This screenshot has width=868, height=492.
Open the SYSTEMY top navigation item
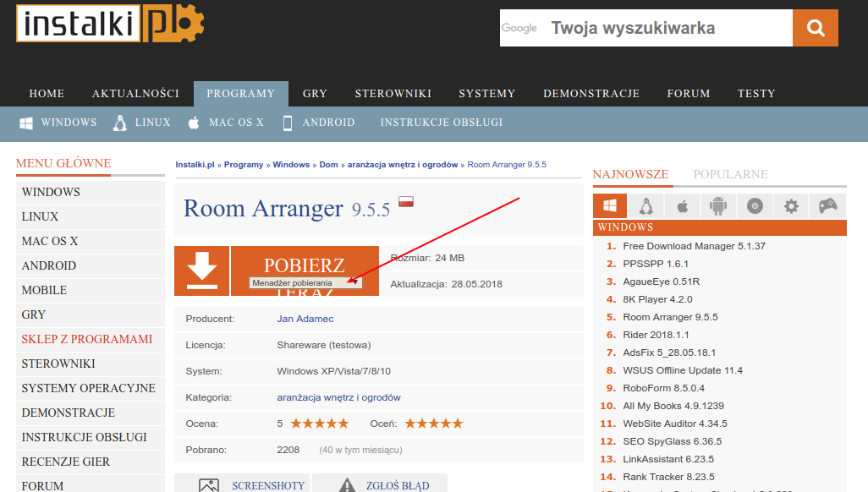point(487,94)
